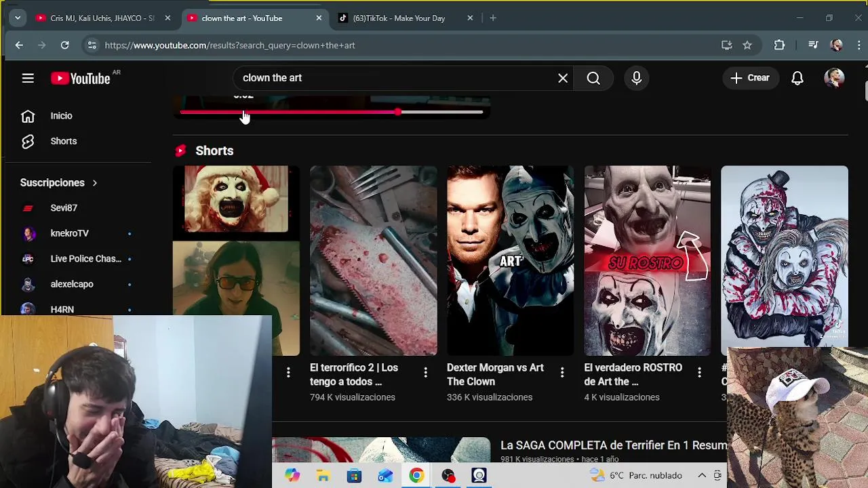Switch to the TikTok - Make Your Day tab
Viewport: 868px width, 488px height.
399,18
